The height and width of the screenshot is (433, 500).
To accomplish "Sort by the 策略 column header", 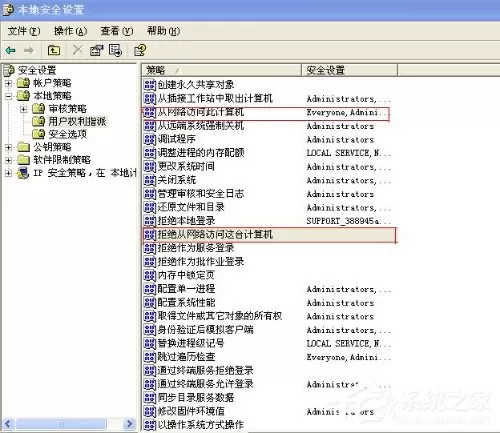I will [x=222, y=70].
